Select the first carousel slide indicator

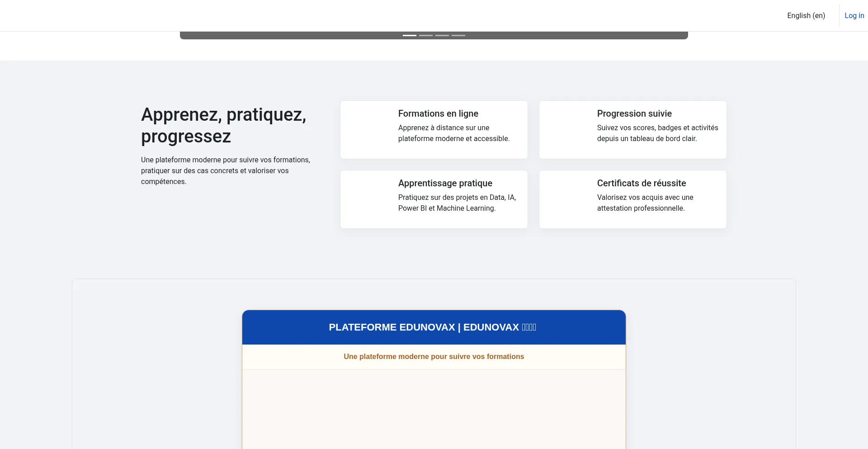(410, 35)
